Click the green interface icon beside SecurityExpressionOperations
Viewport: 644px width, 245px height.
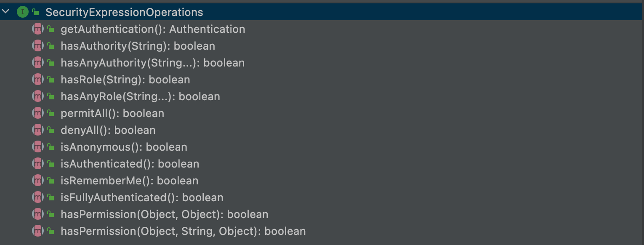tap(22, 12)
